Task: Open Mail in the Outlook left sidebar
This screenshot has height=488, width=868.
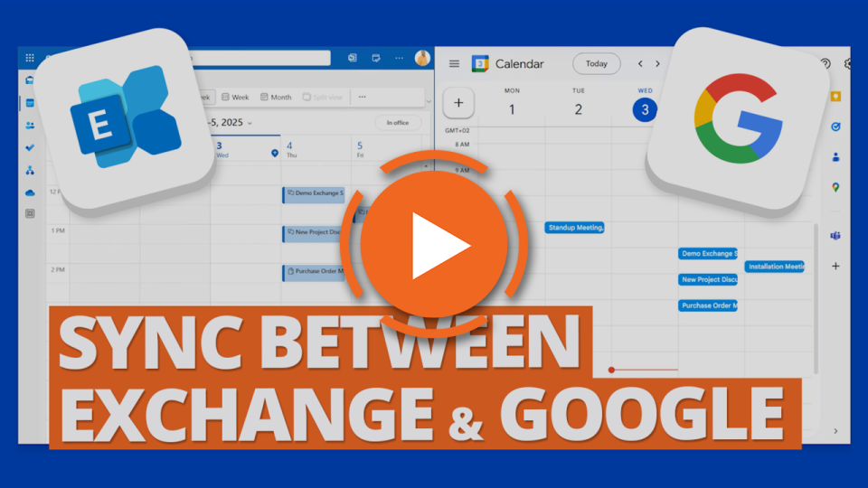Action: [x=30, y=80]
